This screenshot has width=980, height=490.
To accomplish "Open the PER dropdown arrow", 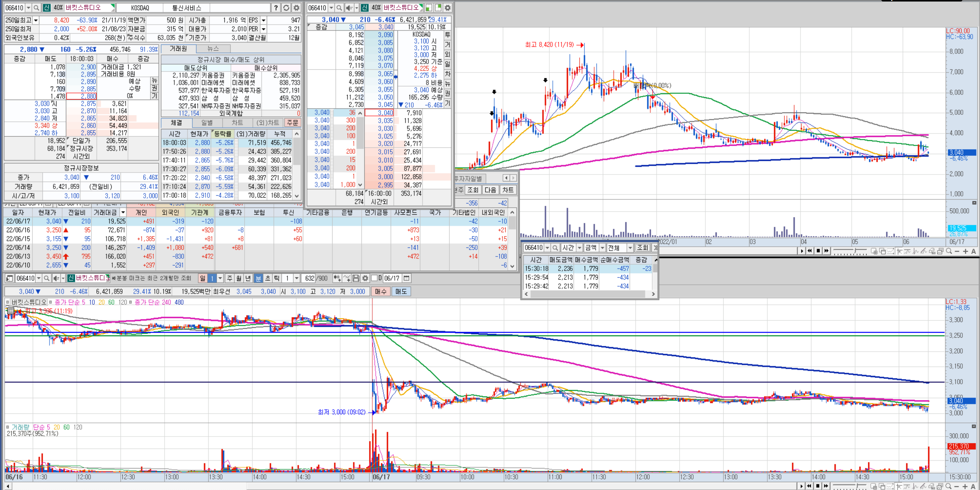I will pos(264,29).
